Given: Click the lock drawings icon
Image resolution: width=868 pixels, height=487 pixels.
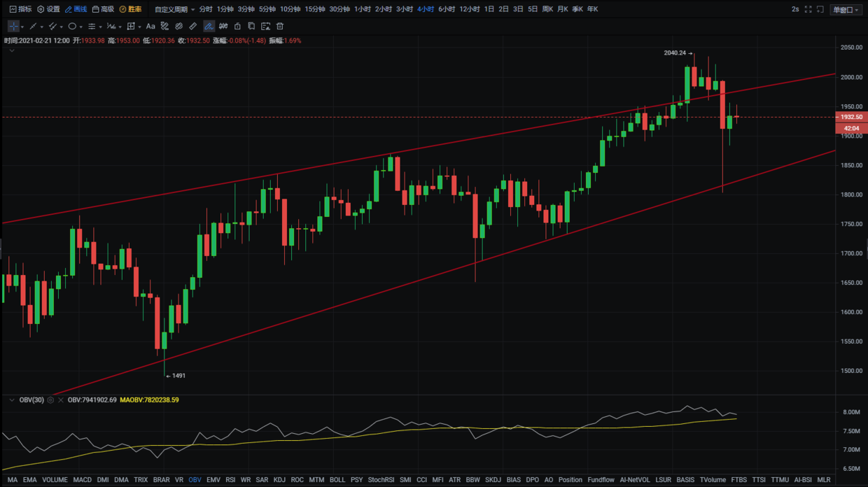Looking at the screenshot, I should [x=237, y=26].
